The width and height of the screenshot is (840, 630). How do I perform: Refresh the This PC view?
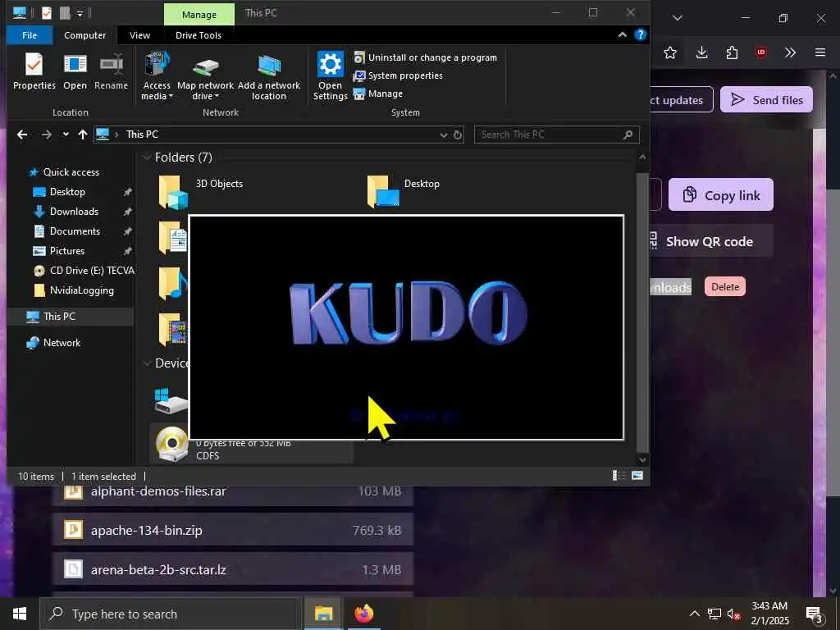458,135
